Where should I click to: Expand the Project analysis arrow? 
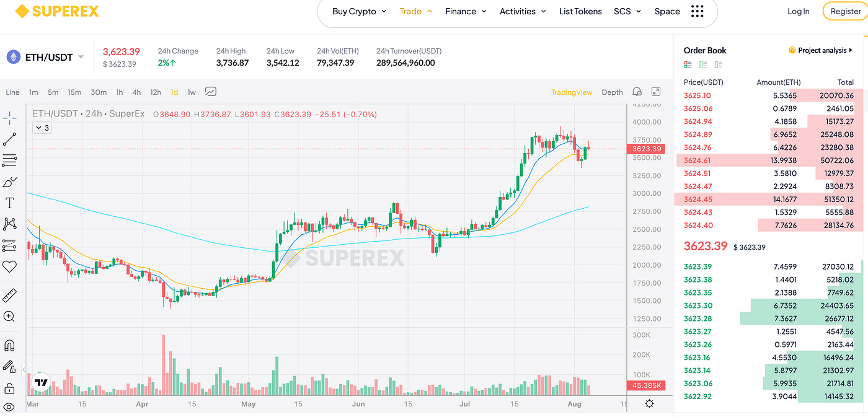851,50
